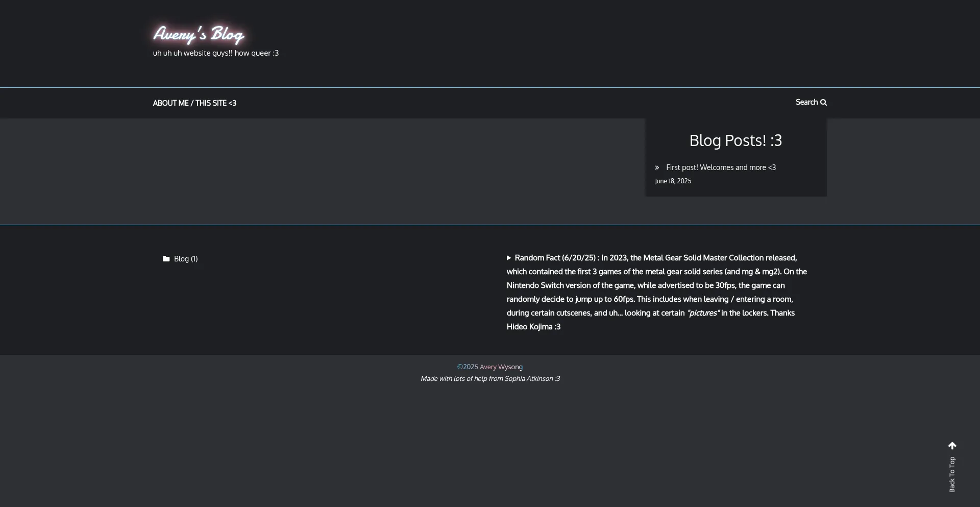Open the Blog (1) category

(185, 259)
